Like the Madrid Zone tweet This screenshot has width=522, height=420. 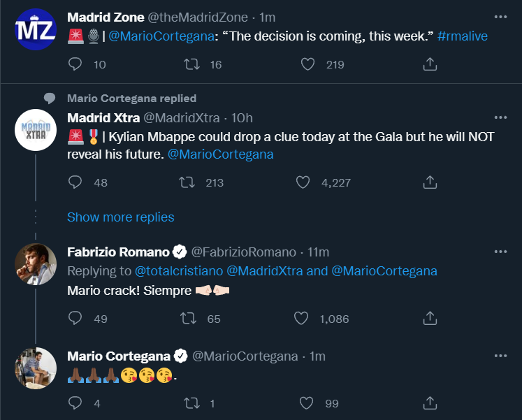click(x=307, y=64)
